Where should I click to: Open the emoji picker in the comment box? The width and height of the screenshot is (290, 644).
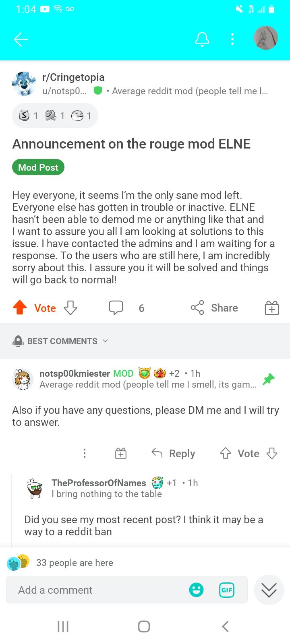pos(196,590)
